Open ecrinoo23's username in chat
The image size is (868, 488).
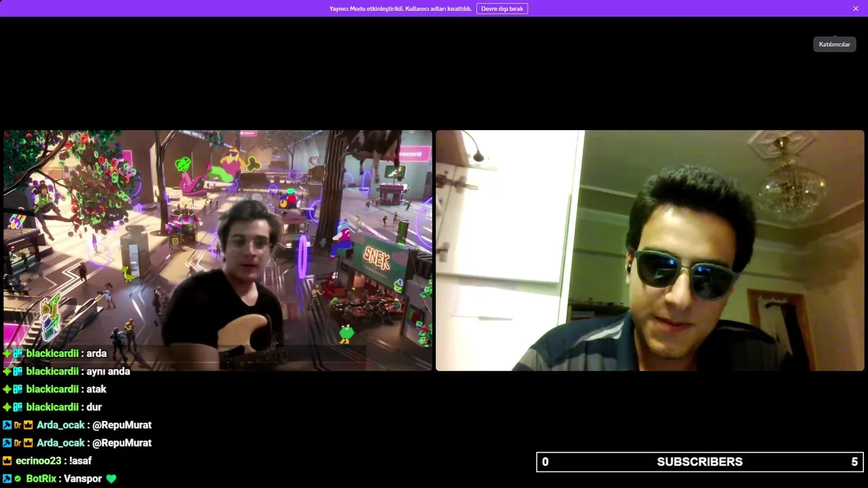click(39, 460)
